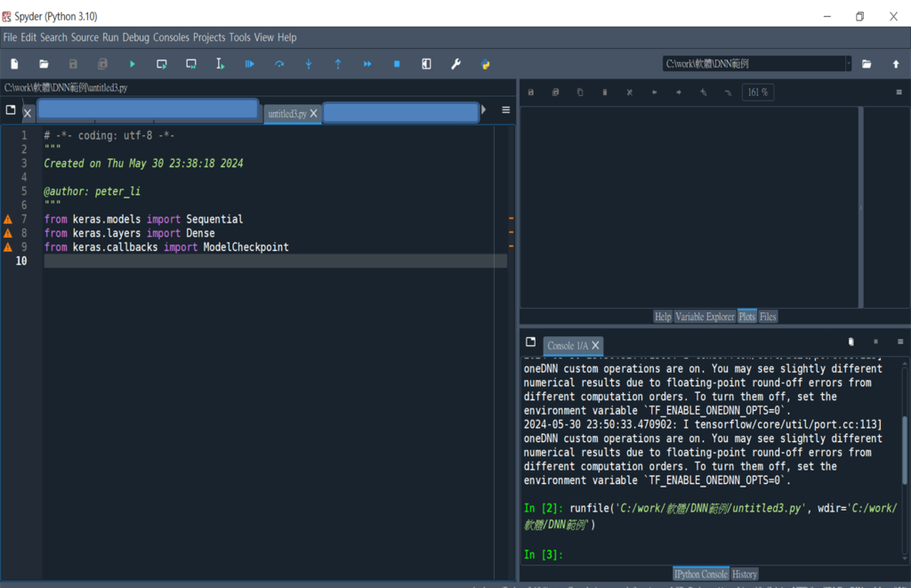
Task: Switch to the History tab
Action: pyautogui.click(x=745, y=575)
